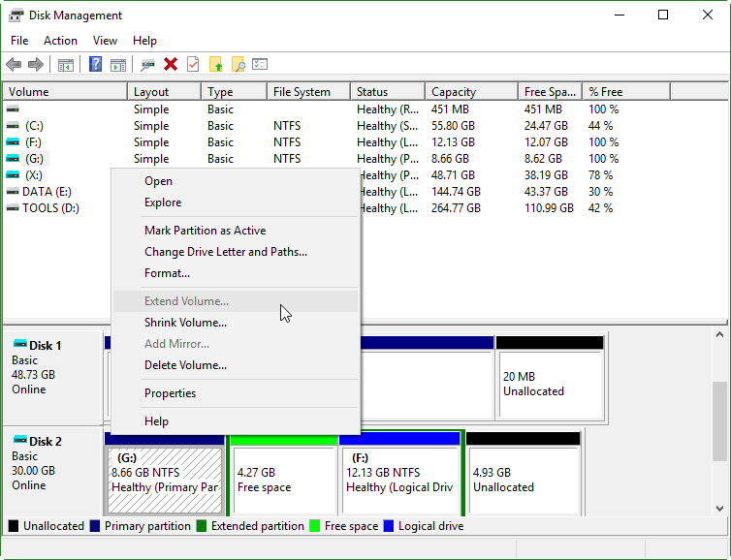
Task: Select Change Drive Letter and Paths
Action: tap(226, 252)
